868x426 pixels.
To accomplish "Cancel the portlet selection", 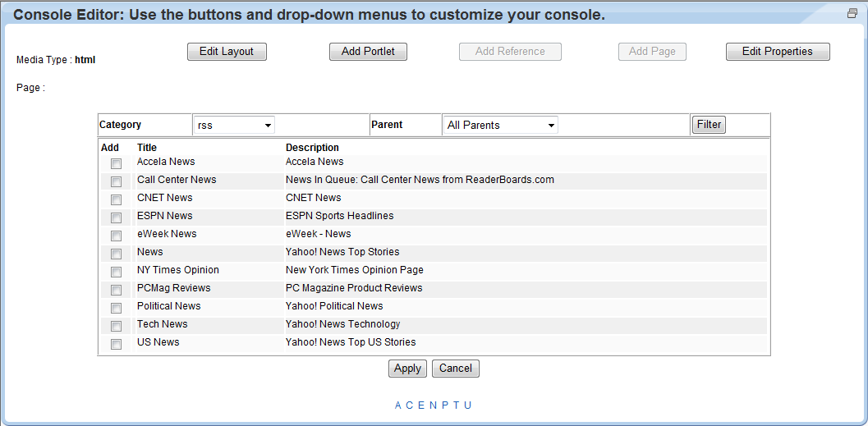I will pos(455,369).
